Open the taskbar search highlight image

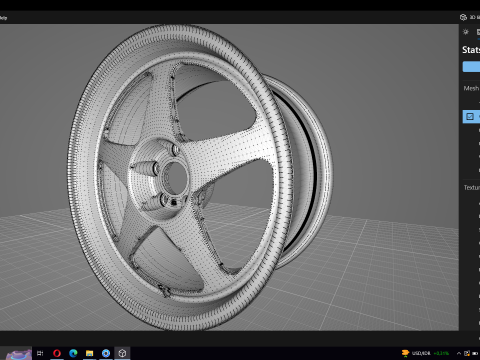point(19,354)
